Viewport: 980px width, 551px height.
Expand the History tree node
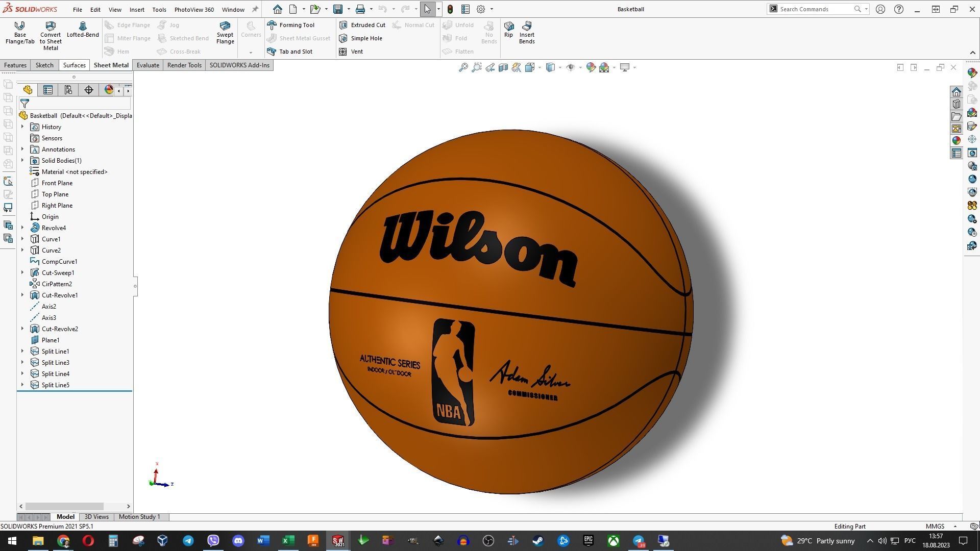pyautogui.click(x=22, y=127)
